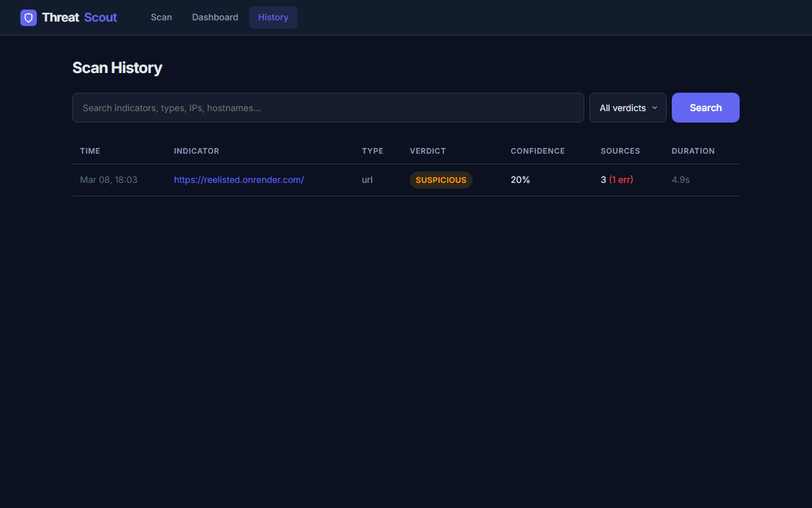Click the url type cell
Screen dimensions: 812x508
pyautogui.click(x=367, y=180)
